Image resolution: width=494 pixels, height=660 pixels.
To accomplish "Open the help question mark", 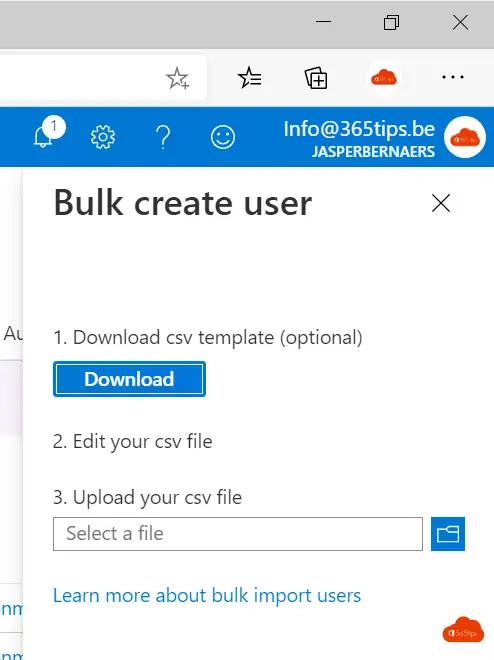I will pos(163,137).
